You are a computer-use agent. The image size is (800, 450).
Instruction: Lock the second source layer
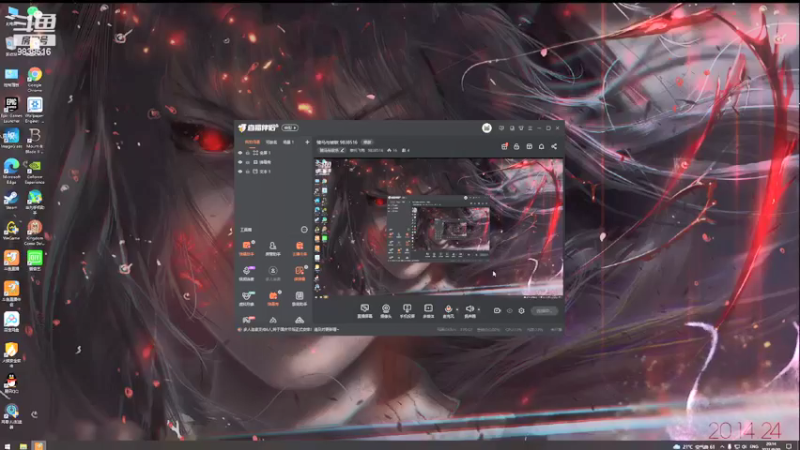(248, 162)
